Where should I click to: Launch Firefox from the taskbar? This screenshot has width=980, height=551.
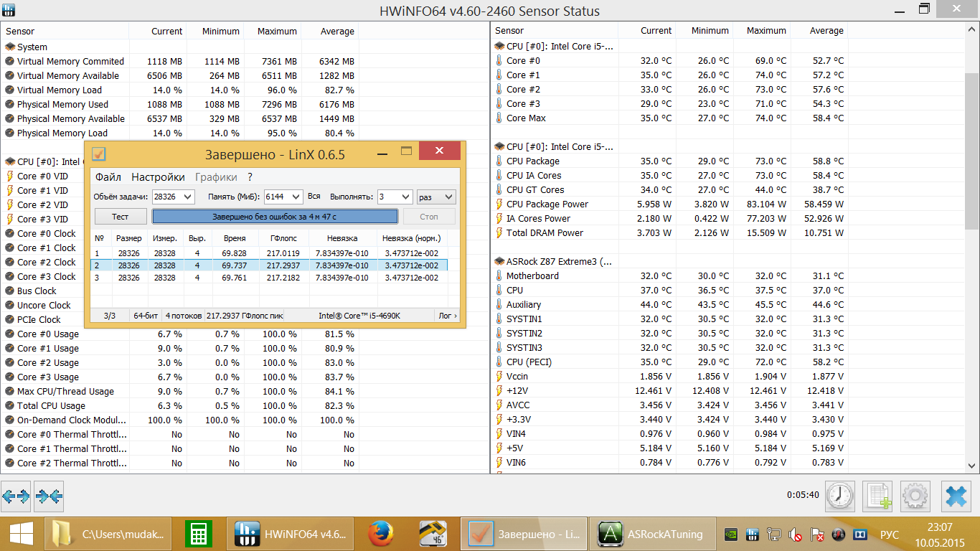coord(382,534)
